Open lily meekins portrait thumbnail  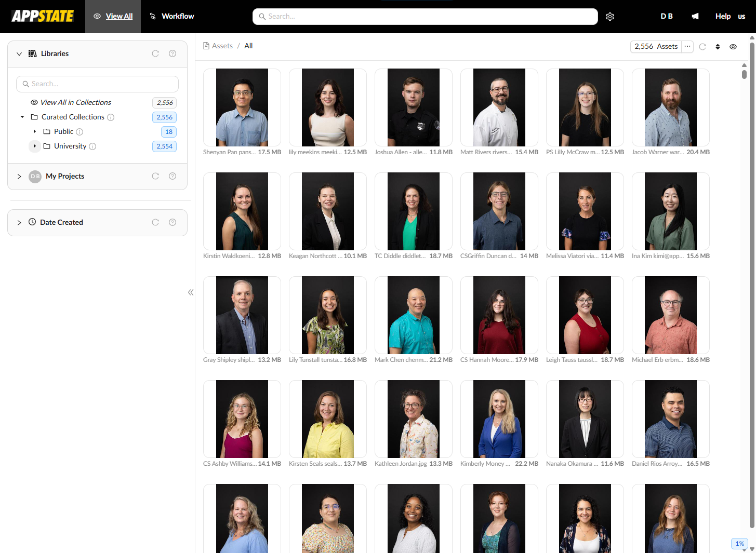click(x=328, y=107)
